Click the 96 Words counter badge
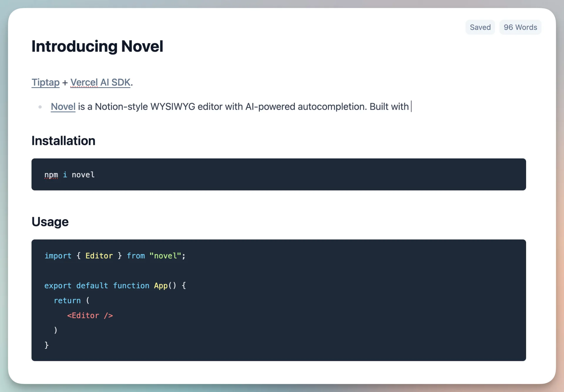Screen dimensions: 564x392 click(x=520, y=27)
